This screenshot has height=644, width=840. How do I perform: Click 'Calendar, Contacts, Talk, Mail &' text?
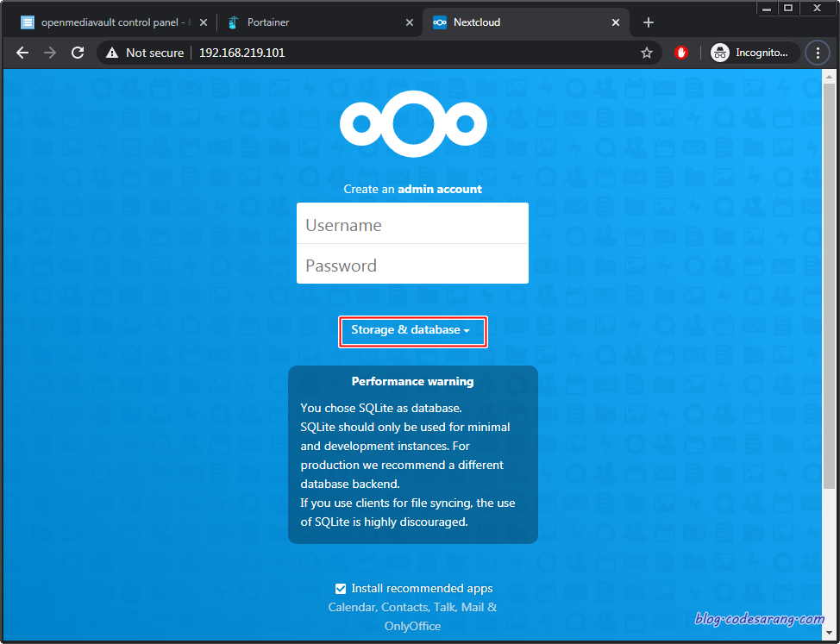412,607
